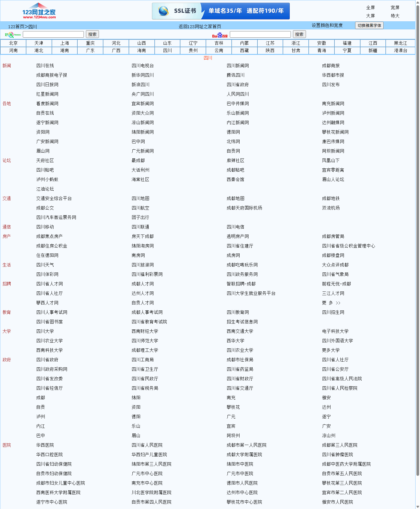Click the Haosou search input field
The width and height of the screenshot is (420, 509).
(x=53, y=34)
